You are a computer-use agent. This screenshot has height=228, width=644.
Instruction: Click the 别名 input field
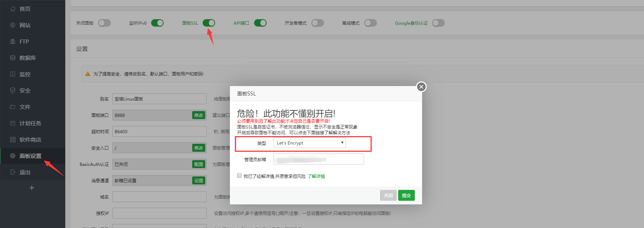click(160, 99)
